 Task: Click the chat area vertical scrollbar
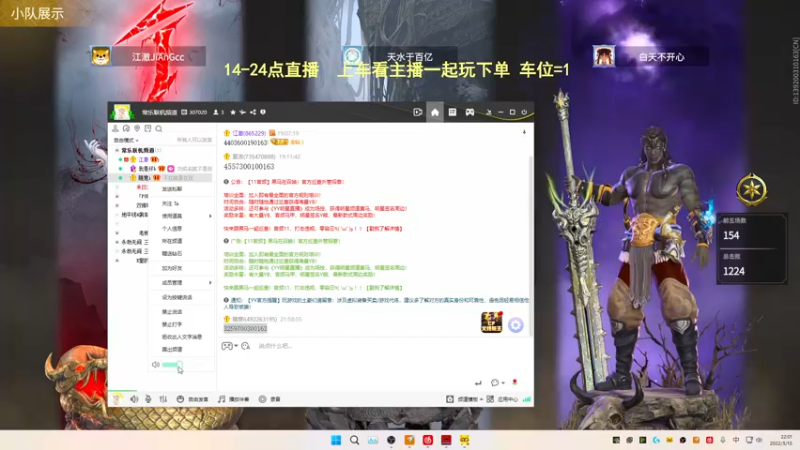click(531, 245)
